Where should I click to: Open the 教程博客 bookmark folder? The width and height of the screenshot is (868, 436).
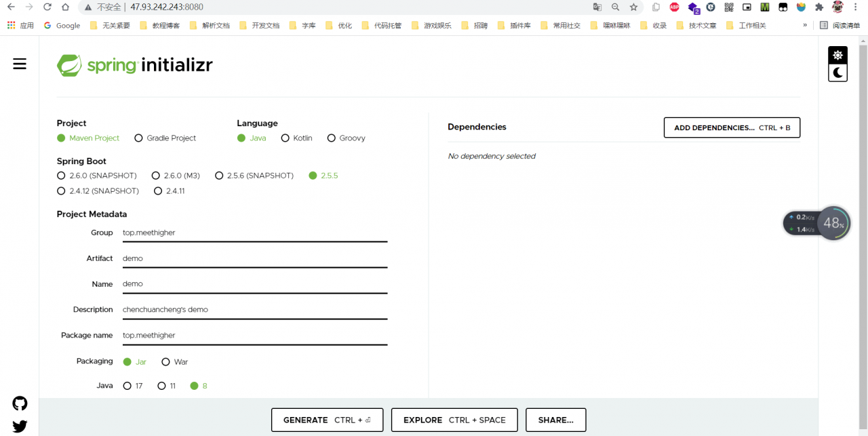159,25
